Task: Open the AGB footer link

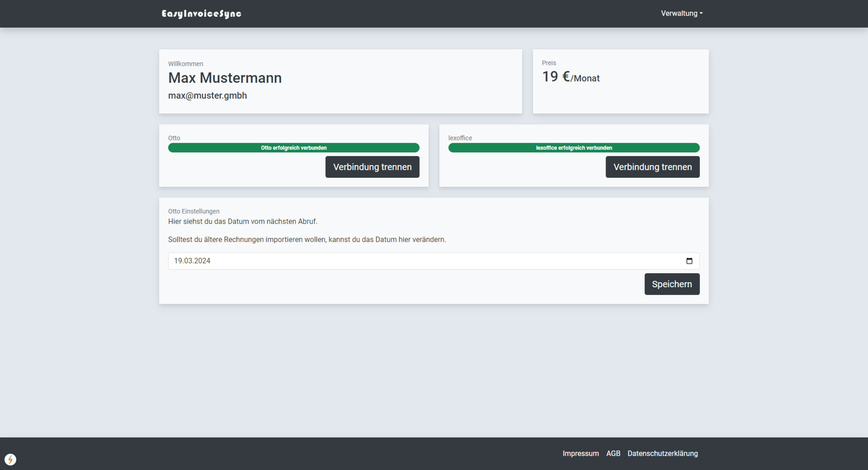Action: (x=613, y=453)
